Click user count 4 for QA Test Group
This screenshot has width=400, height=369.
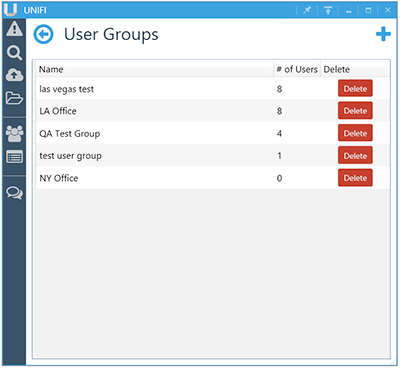tap(279, 134)
